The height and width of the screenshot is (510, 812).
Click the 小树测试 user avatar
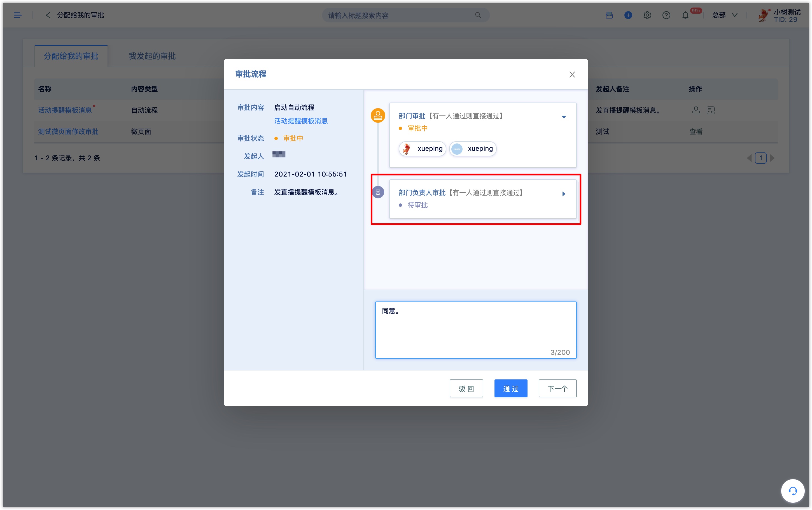[763, 15]
